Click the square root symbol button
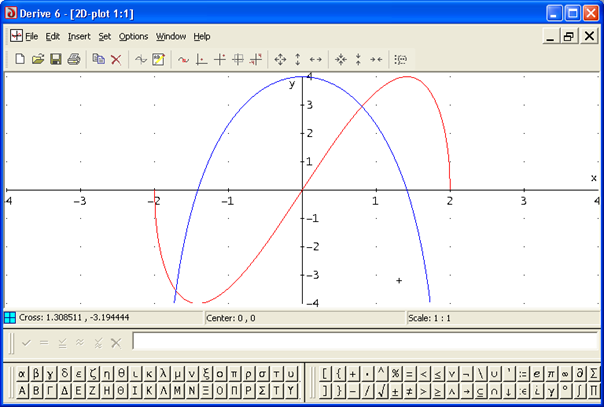 (383, 390)
